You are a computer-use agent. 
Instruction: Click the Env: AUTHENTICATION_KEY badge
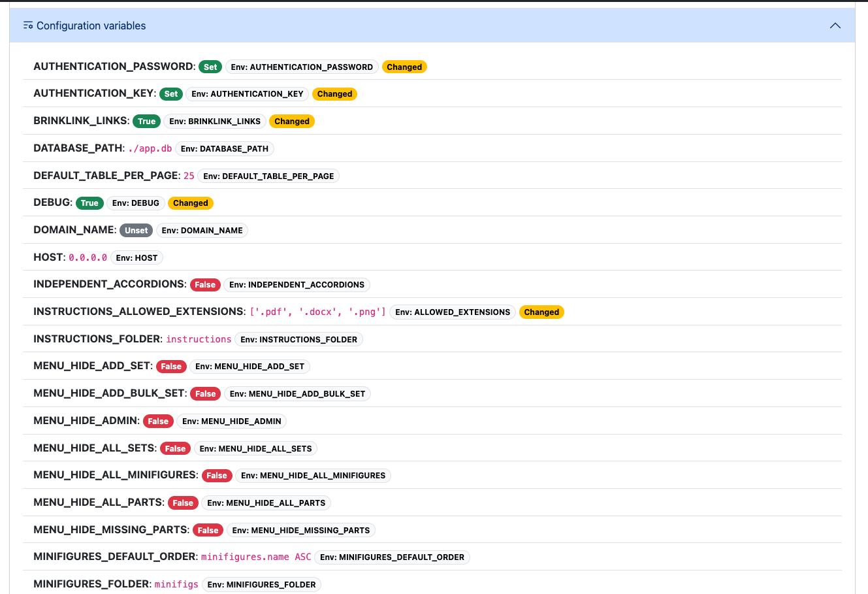point(248,94)
